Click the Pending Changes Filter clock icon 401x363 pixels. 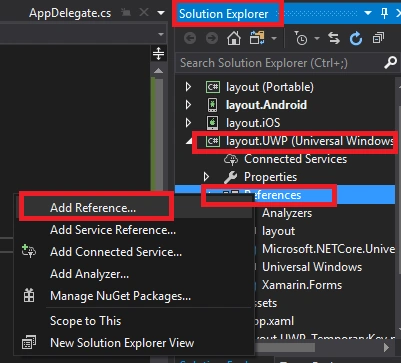tap(301, 39)
